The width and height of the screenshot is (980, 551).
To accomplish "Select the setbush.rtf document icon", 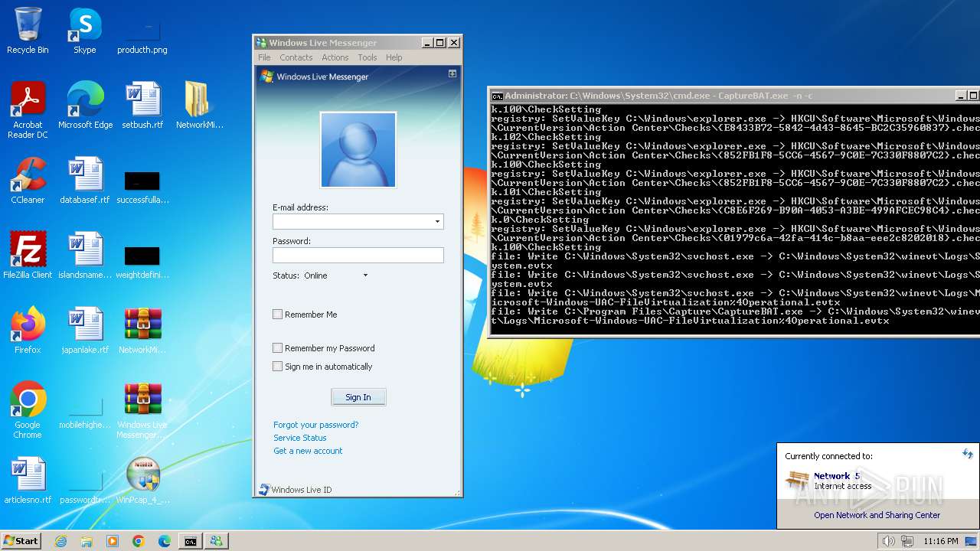I will pyautogui.click(x=142, y=106).
